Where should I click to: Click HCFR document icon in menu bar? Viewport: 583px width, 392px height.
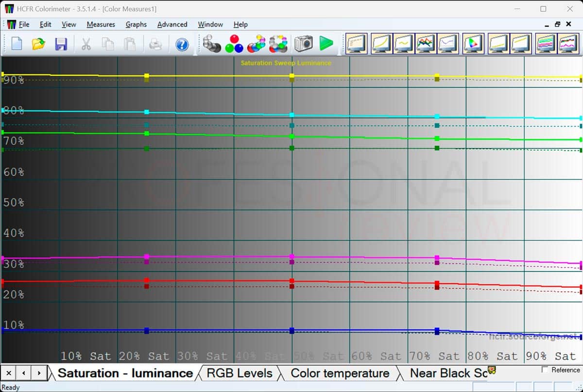pyautogui.click(x=11, y=24)
